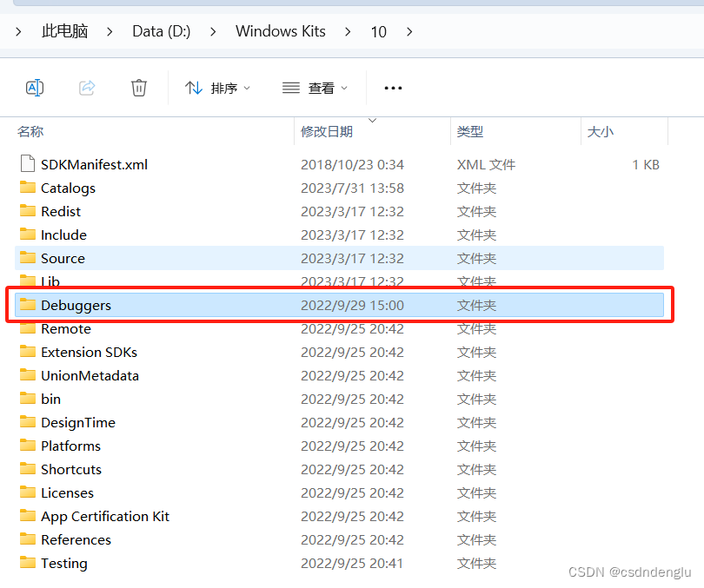The width and height of the screenshot is (704, 588).
Task: Select the Platforms folder icon
Action: [28, 445]
